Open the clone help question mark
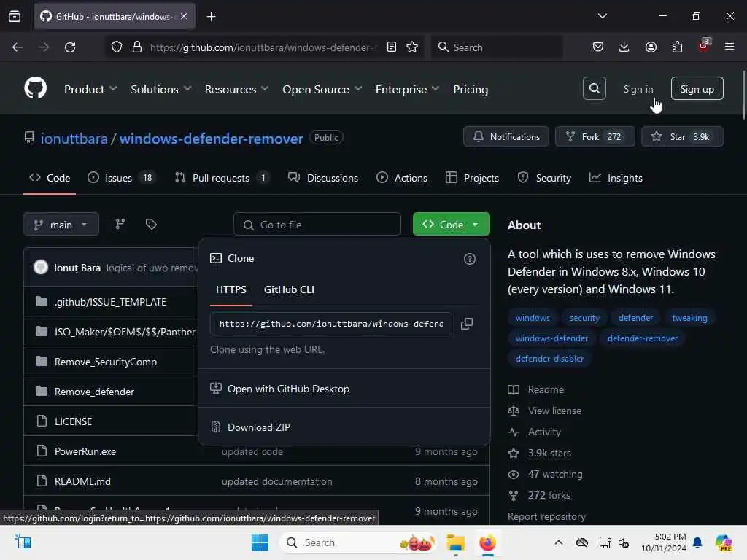Viewport: 747px width, 560px height. (x=469, y=259)
